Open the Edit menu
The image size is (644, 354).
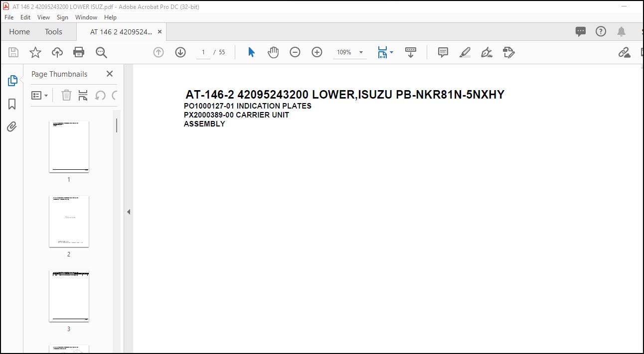pyautogui.click(x=25, y=17)
